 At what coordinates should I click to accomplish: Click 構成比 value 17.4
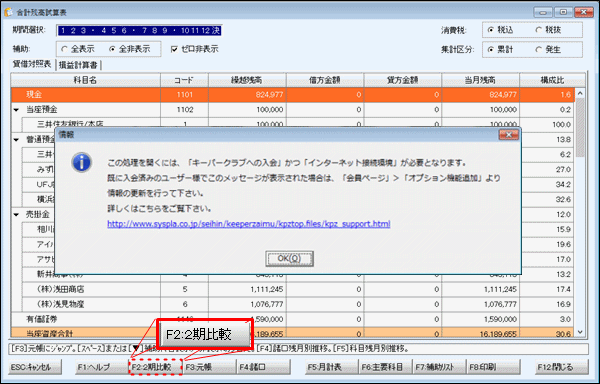pyautogui.click(x=564, y=290)
